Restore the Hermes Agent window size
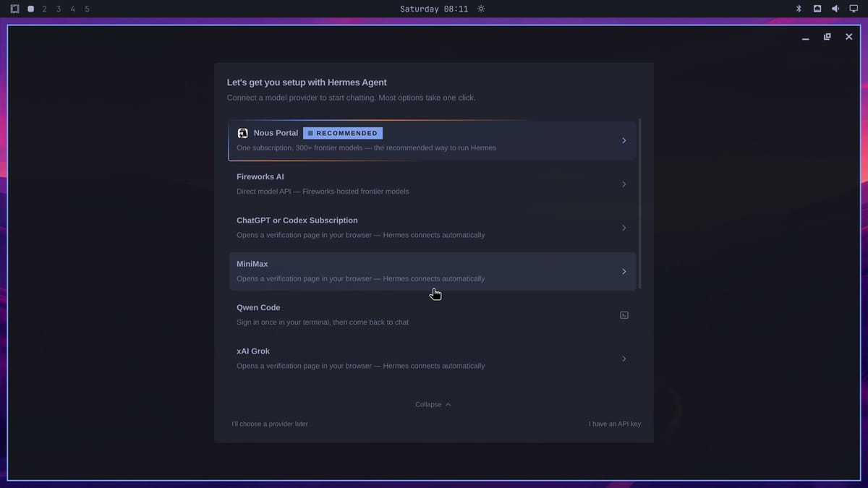 point(827,37)
